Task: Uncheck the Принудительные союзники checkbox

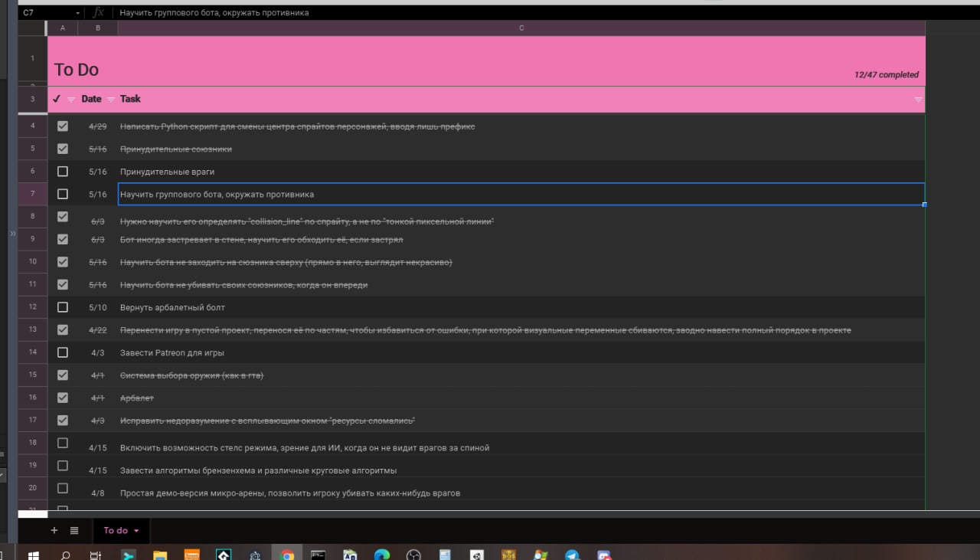Action: pyautogui.click(x=63, y=149)
